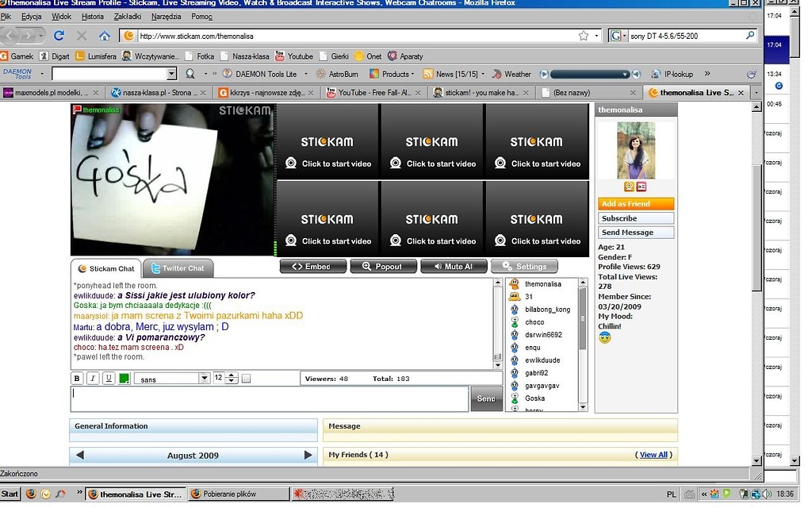Open themonalisa profile photo
This screenshot has height=508, width=812.
tap(636, 150)
